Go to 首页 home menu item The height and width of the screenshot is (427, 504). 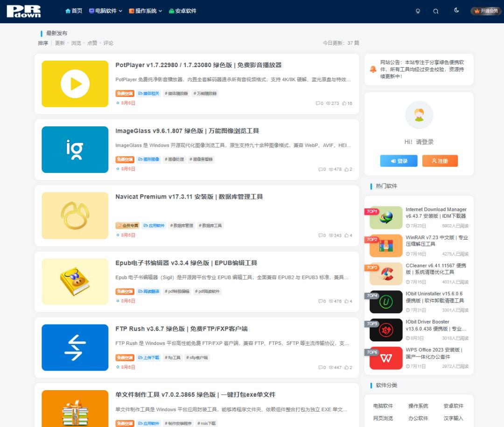pyautogui.click(x=74, y=11)
